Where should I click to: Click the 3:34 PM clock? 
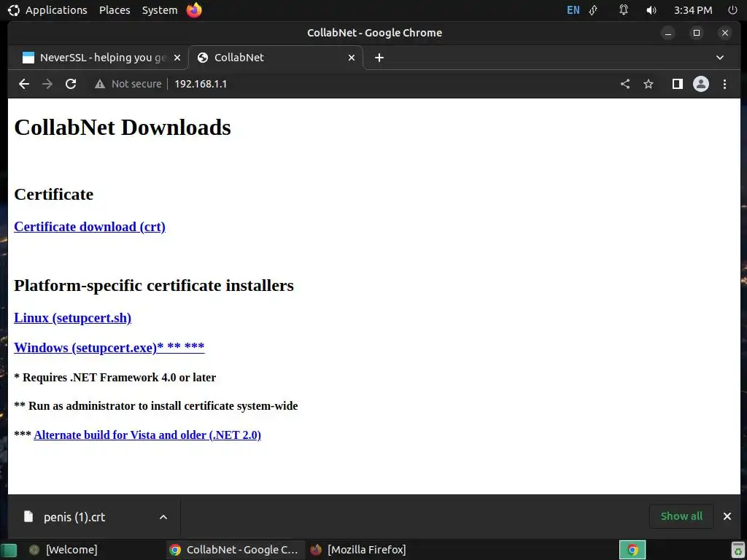(x=693, y=10)
